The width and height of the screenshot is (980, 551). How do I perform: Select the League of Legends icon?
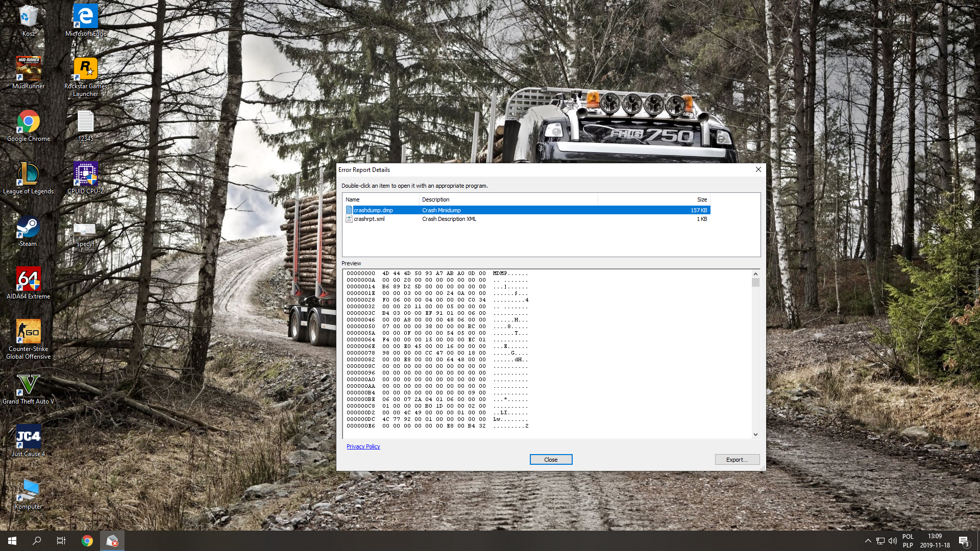tap(28, 174)
